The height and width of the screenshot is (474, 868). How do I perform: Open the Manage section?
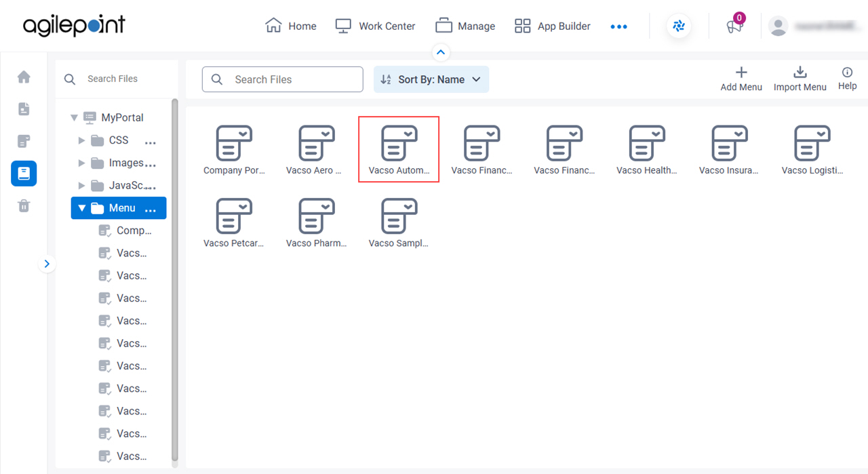click(x=465, y=26)
